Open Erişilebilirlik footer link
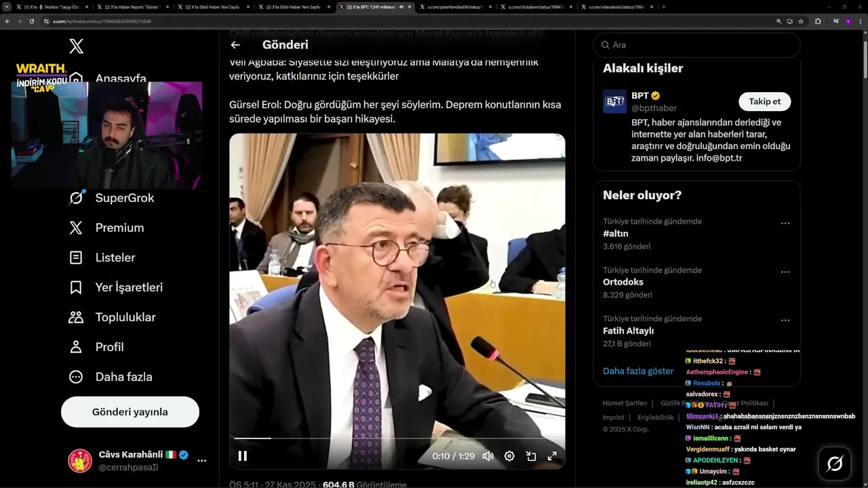Screen dimensions: 868x488 pyautogui.click(x=656, y=418)
